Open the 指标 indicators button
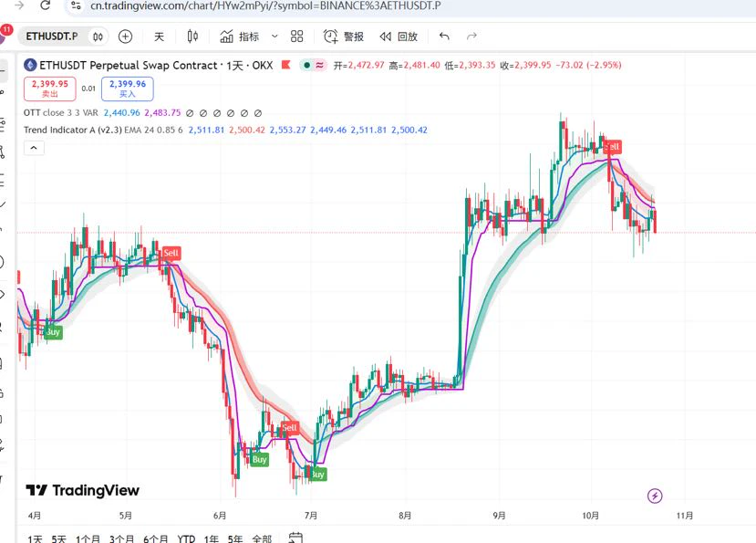 click(240, 37)
